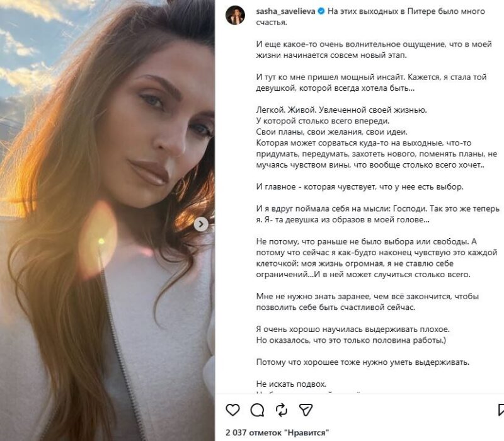Viewport: 504px width, 441px height.
Task: Open the sasha_savelieva profile avatar
Action: [235, 15]
